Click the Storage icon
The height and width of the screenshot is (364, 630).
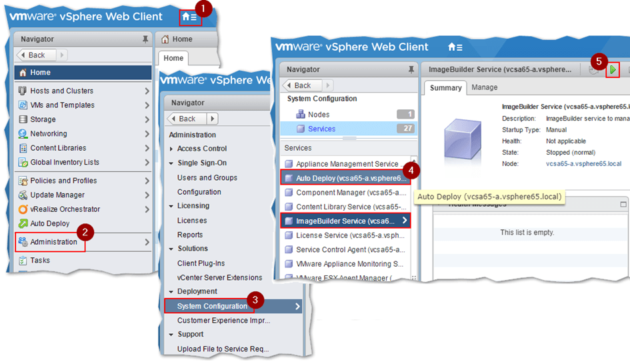23,119
